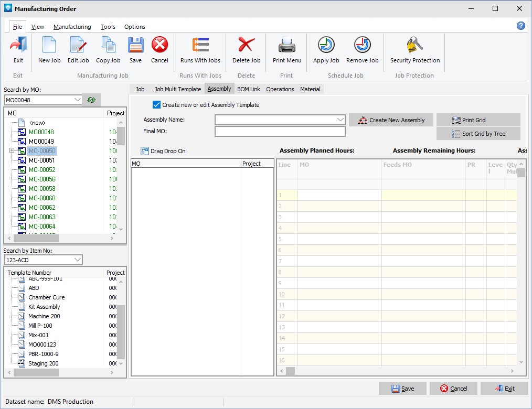Screen dimensions: 532x409
Task: Open the Search by MO dropdown
Action: (77, 100)
